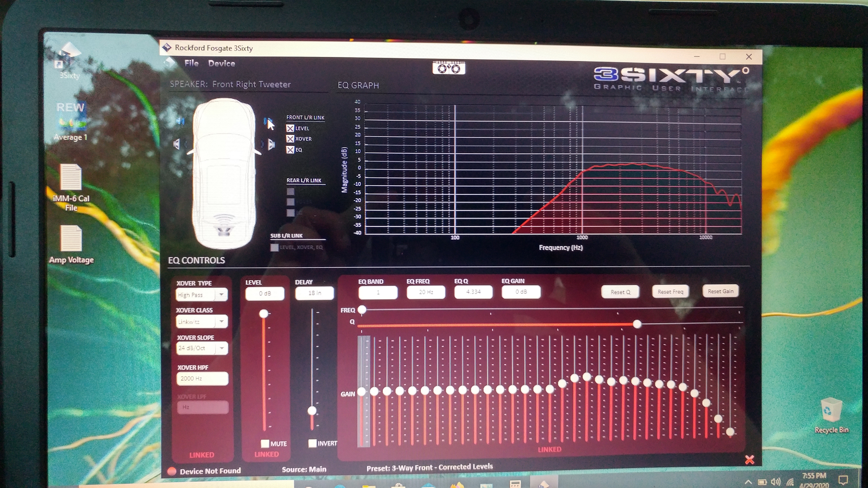Image resolution: width=868 pixels, height=488 pixels.
Task: Click the "SPEAKER: Front Right Tweeter" label
Action: pos(230,84)
